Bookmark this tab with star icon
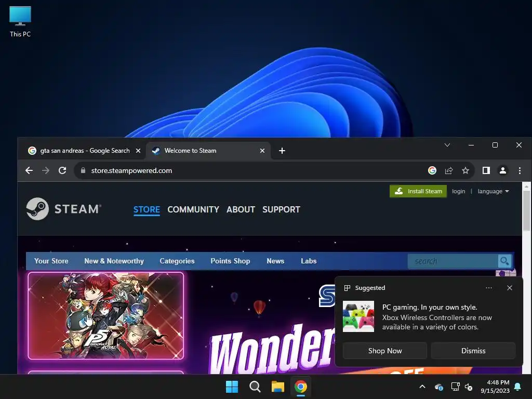 [465, 170]
